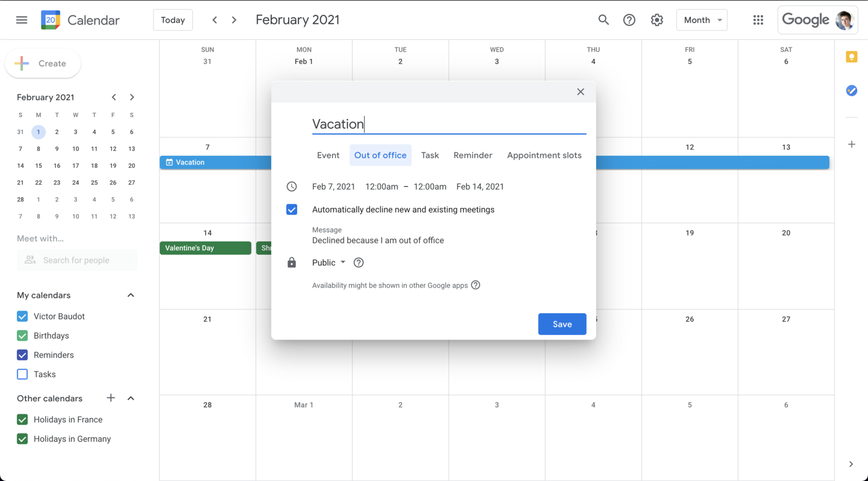
Task: Select day 26 in mini calendar
Action: pyautogui.click(x=113, y=182)
